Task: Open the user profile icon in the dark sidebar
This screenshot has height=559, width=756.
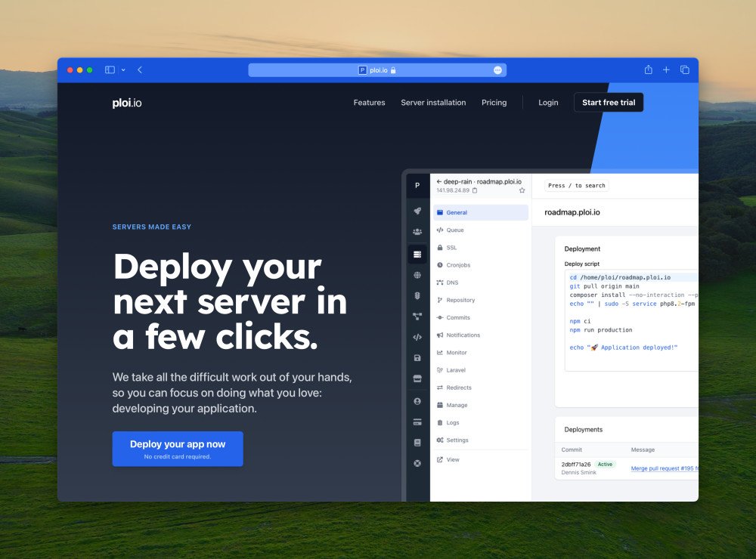Action: (417, 401)
